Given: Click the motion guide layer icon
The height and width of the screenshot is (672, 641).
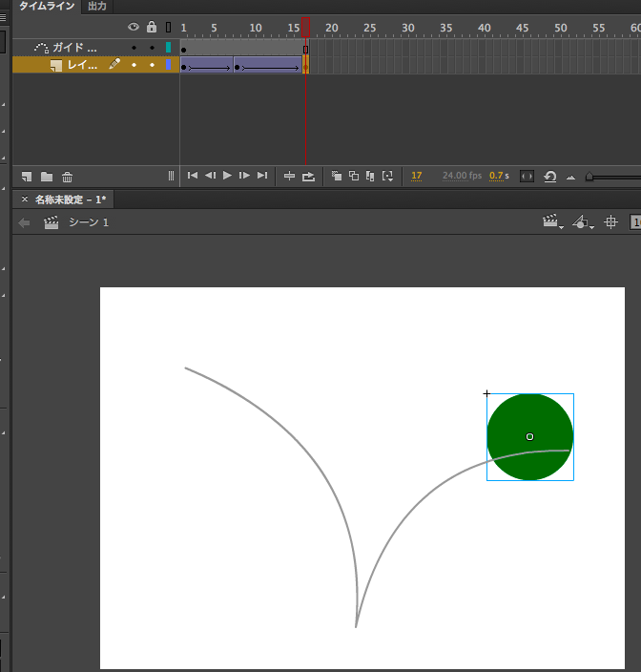Looking at the screenshot, I should (41, 48).
